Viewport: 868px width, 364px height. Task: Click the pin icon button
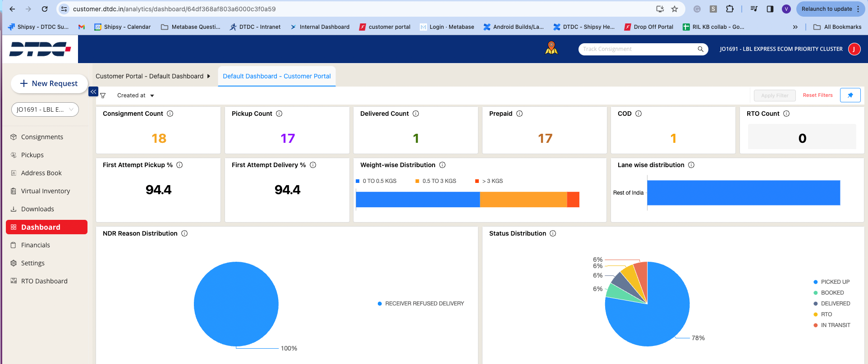[850, 95]
